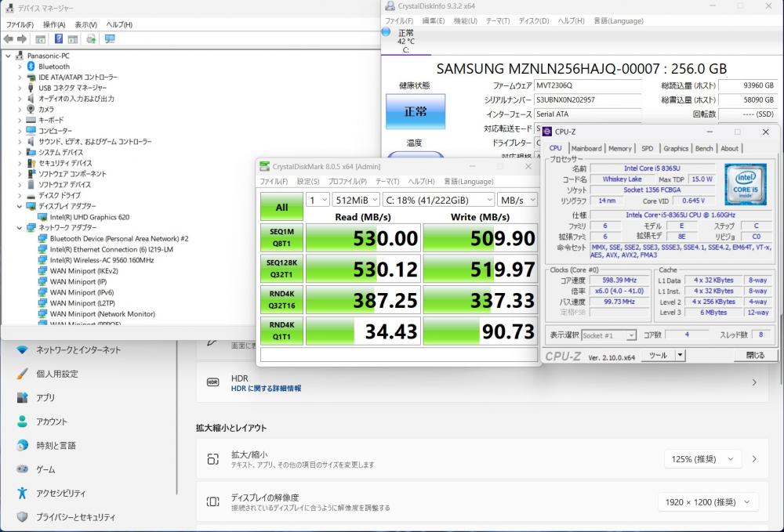Expand キーボード tree node
The height and width of the screenshot is (532, 784).
(x=20, y=120)
